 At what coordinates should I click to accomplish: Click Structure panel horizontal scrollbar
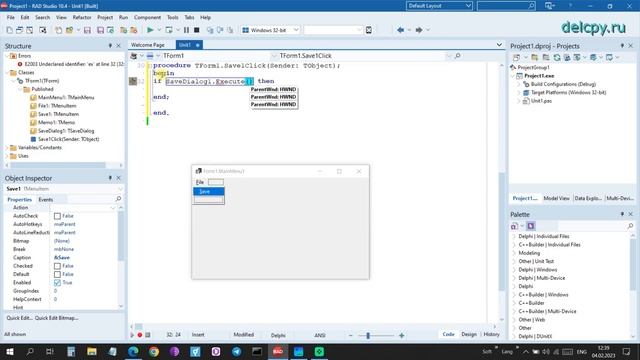tap(58, 165)
